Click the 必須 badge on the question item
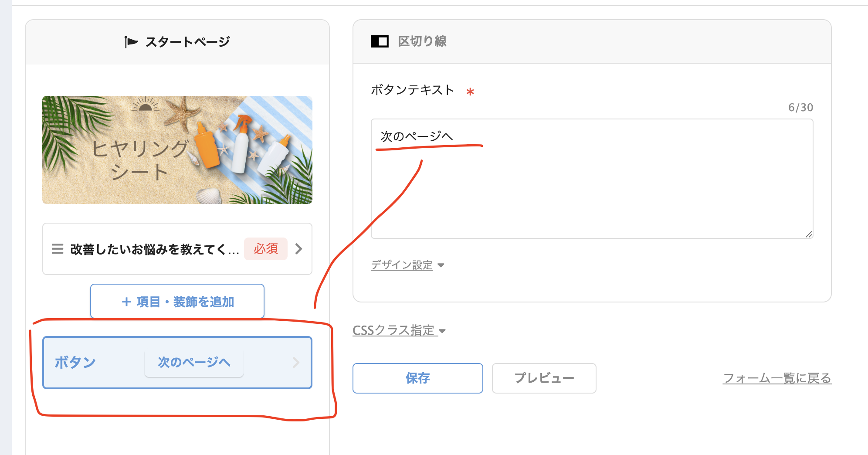Viewport: 868px width, 455px height. point(265,249)
